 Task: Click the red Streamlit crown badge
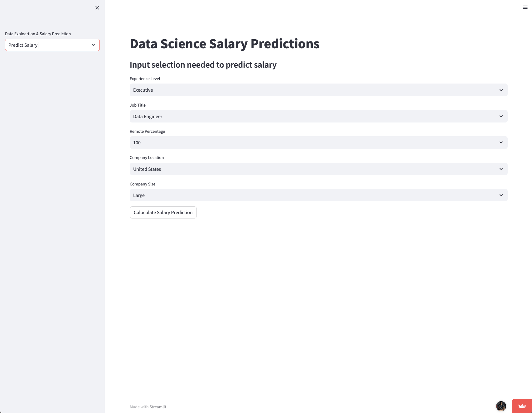tap(522, 406)
